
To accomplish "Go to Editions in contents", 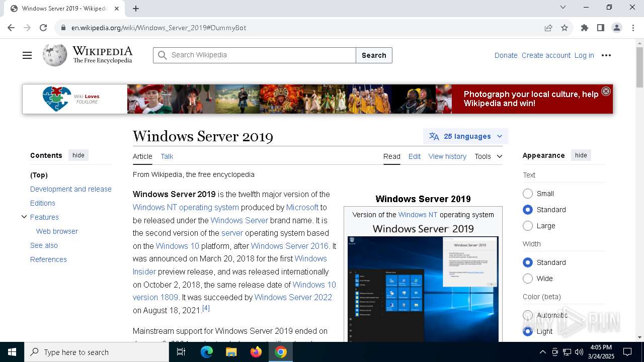I will click(x=43, y=203).
